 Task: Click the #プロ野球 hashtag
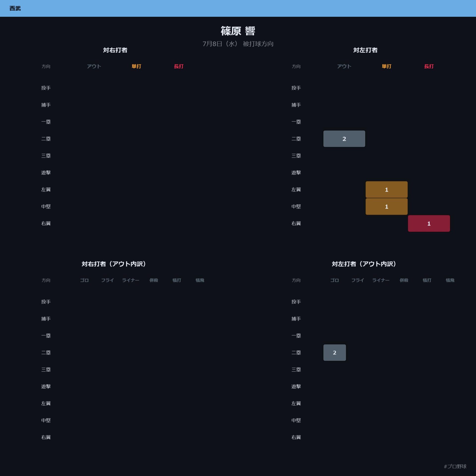click(x=455, y=466)
